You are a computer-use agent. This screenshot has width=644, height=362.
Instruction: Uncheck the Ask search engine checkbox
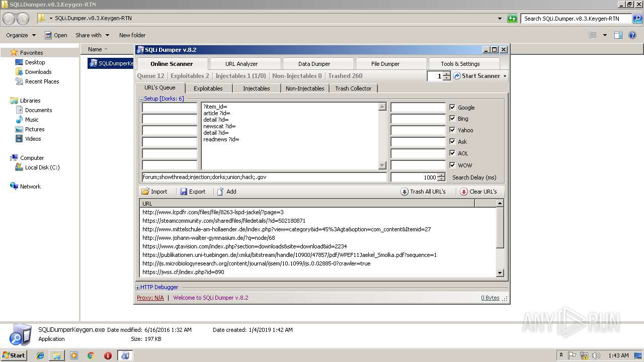452,141
